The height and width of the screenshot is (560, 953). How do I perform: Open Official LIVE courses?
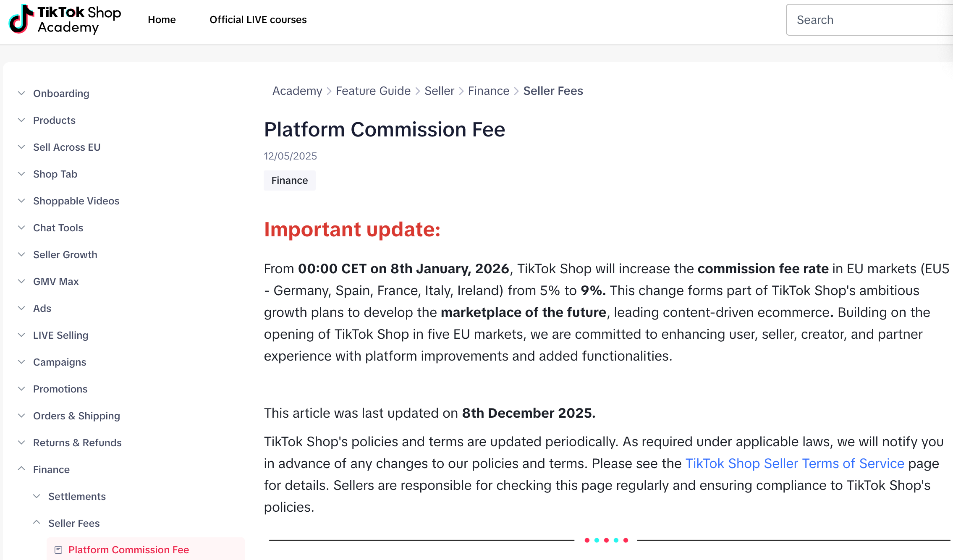coord(258,19)
